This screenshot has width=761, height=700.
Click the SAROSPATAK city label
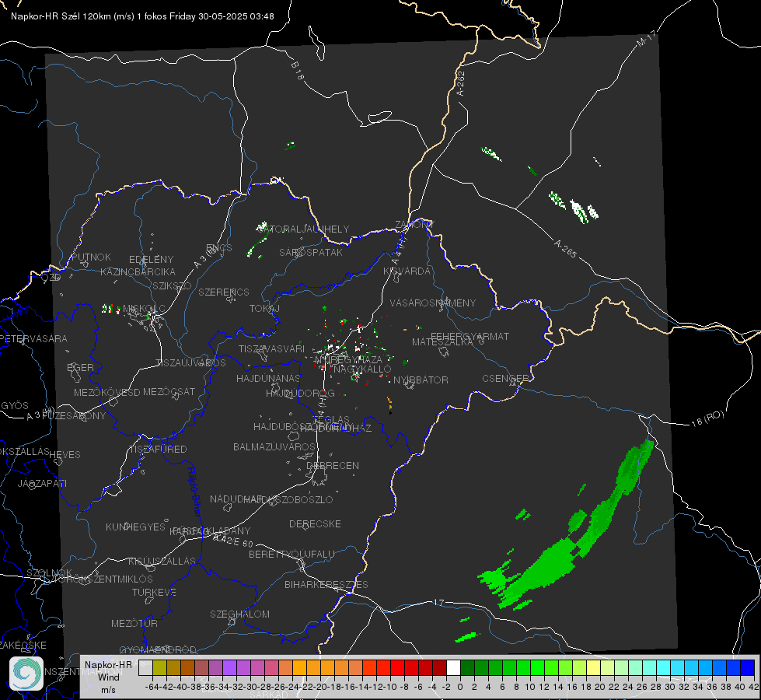click(x=311, y=252)
